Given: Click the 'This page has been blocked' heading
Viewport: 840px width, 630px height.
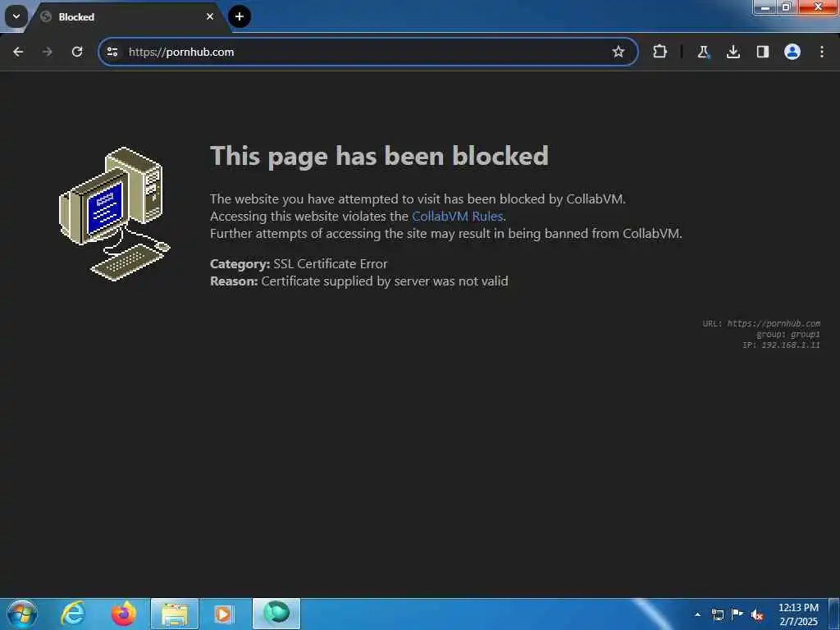Looking at the screenshot, I should pos(379,157).
